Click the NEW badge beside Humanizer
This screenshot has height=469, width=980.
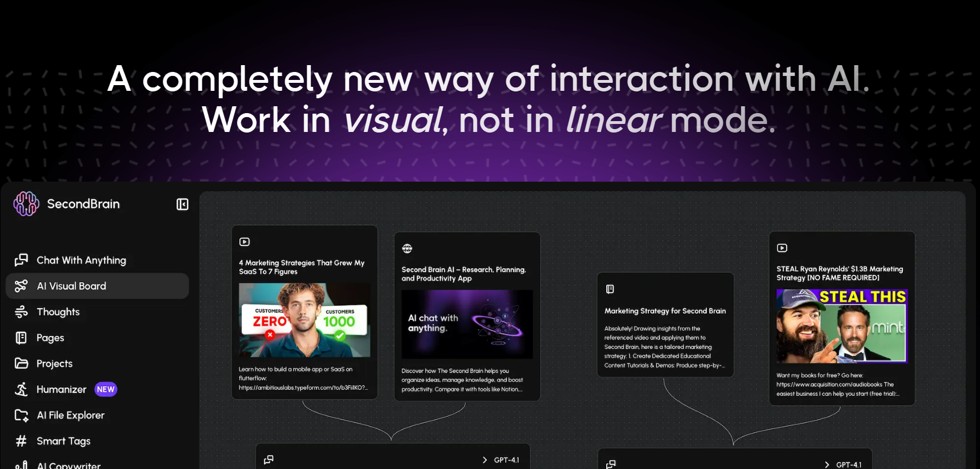point(106,390)
